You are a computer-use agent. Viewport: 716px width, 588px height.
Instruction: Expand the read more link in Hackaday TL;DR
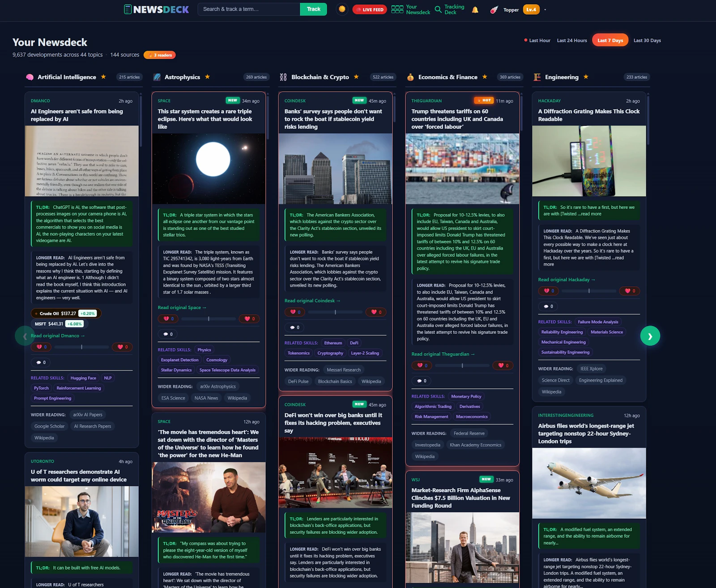[590, 214]
